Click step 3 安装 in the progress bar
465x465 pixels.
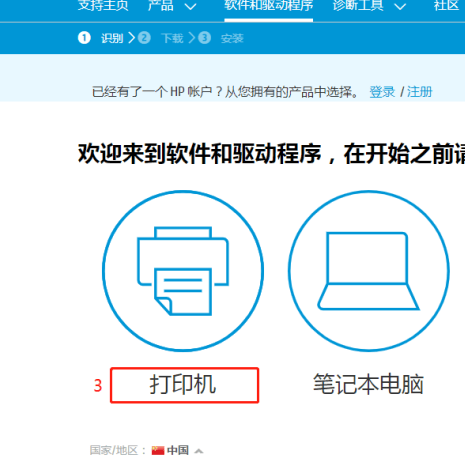tap(221, 38)
